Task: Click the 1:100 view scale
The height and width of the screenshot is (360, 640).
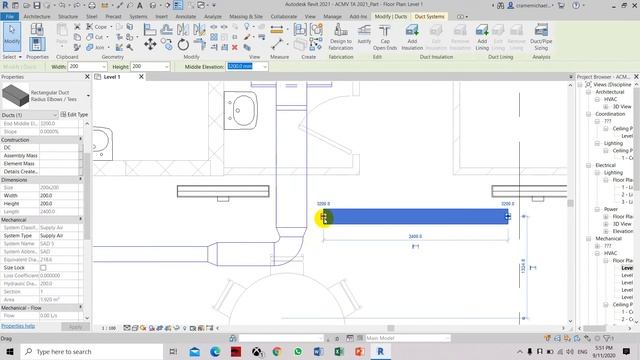Action: 109,328
